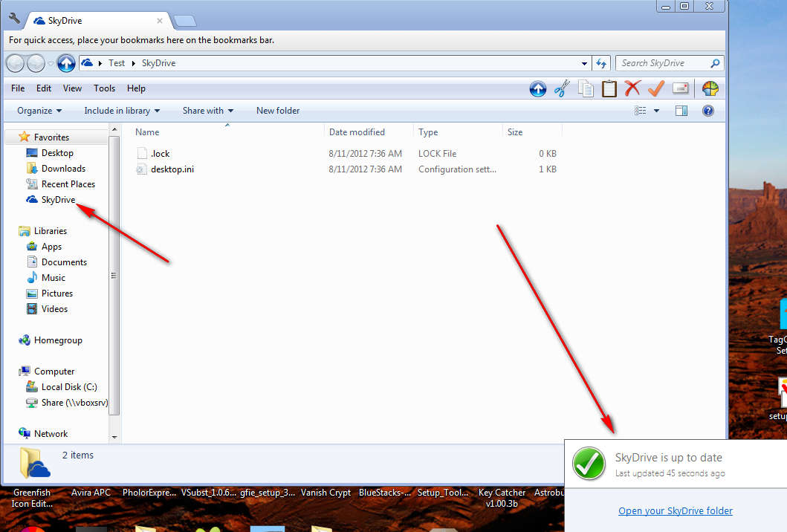Open the Pictures library
787x532 pixels.
[x=56, y=293]
